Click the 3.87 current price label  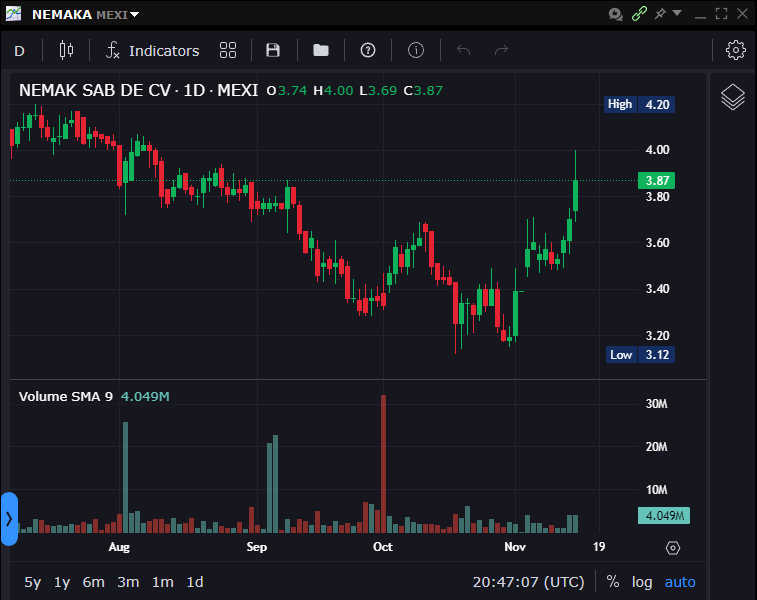point(657,181)
